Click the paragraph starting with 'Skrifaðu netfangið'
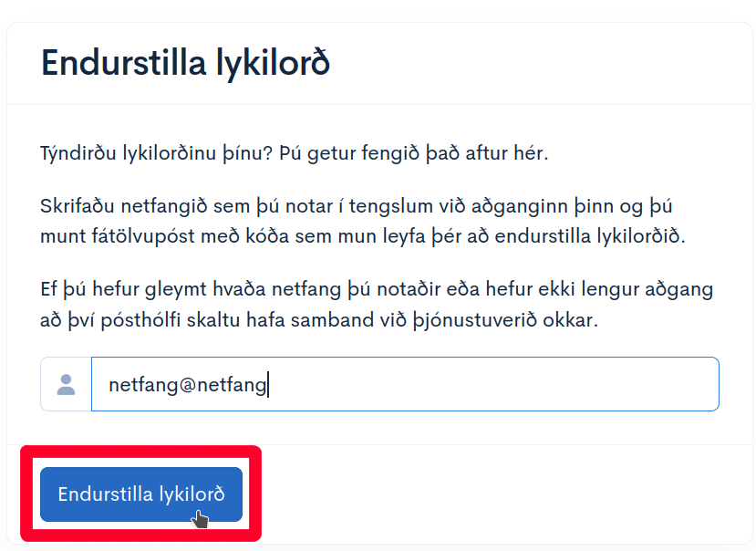This screenshot has width=756, height=551. [x=362, y=221]
